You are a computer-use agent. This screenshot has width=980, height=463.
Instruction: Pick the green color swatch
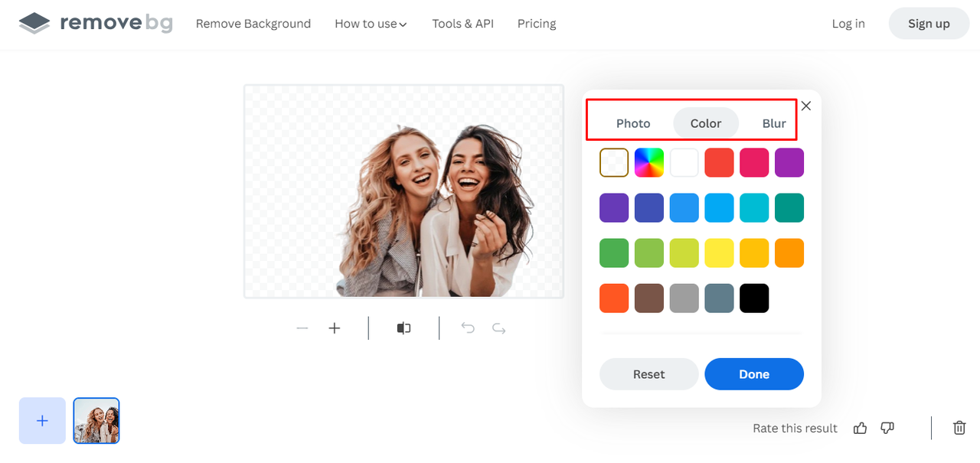click(x=614, y=253)
